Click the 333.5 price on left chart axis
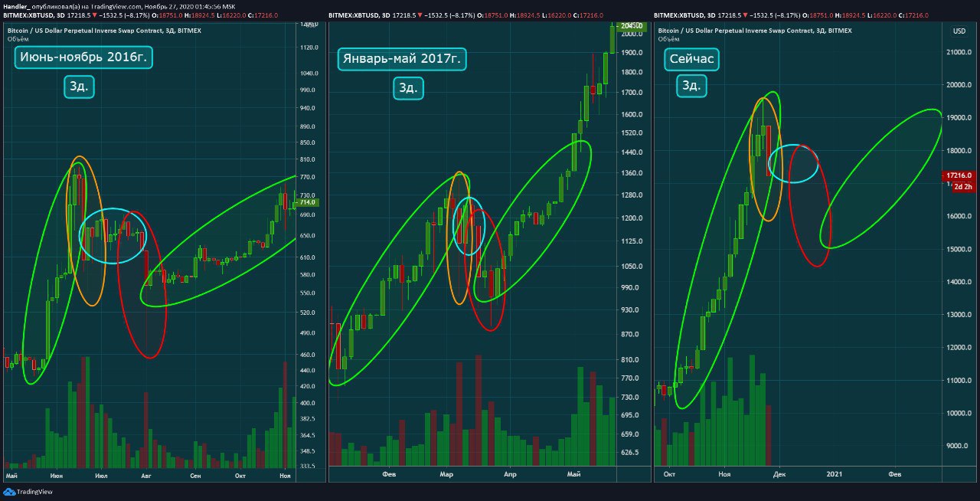The height and width of the screenshot is (501, 980). (308, 466)
